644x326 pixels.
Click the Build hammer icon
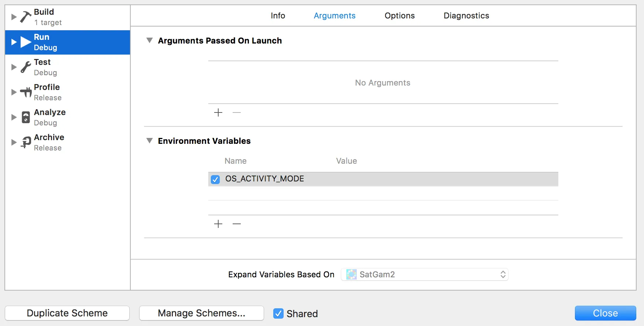click(x=25, y=17)
